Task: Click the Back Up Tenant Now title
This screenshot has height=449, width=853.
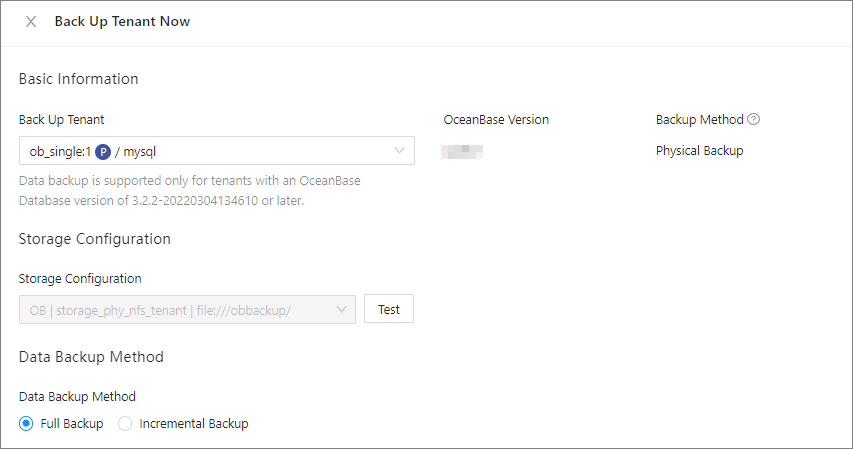Action: coord(122,22)
